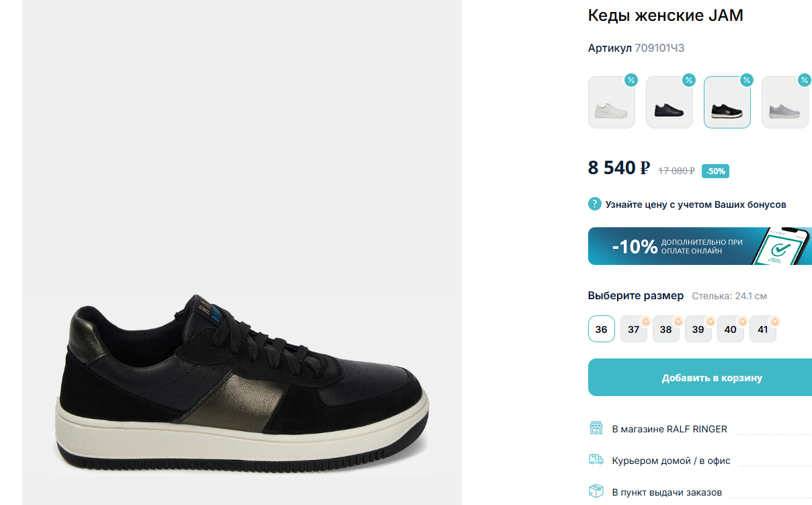Click the bell notification icon on size 39

coord(710,321)
